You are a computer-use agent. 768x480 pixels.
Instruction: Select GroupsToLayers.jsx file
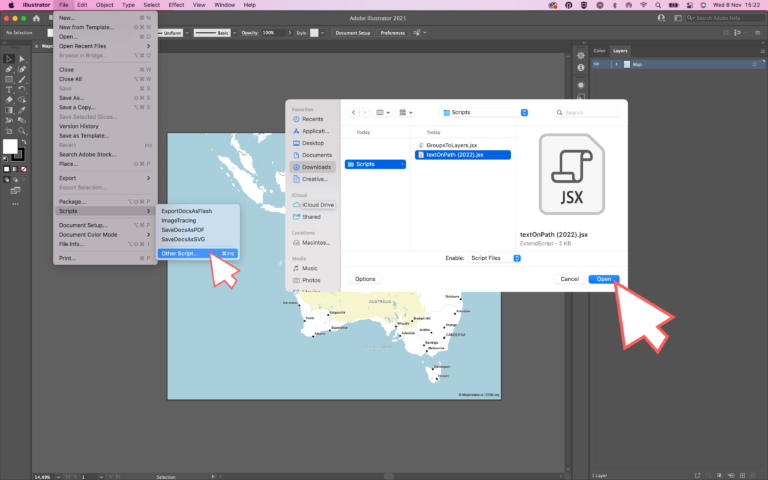[451, 145]
